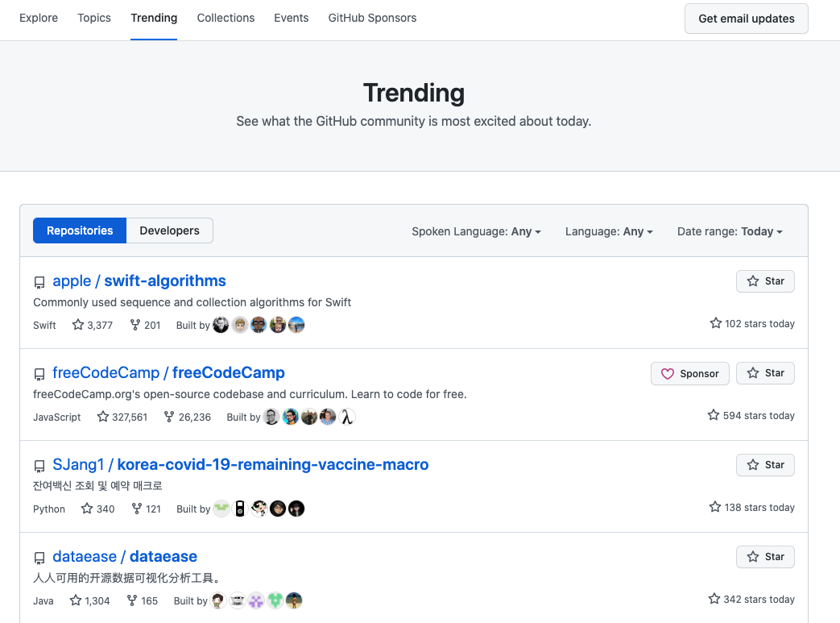
Task: Star the apple/swift-algorithms repository
Action: (x=765, y=281)
